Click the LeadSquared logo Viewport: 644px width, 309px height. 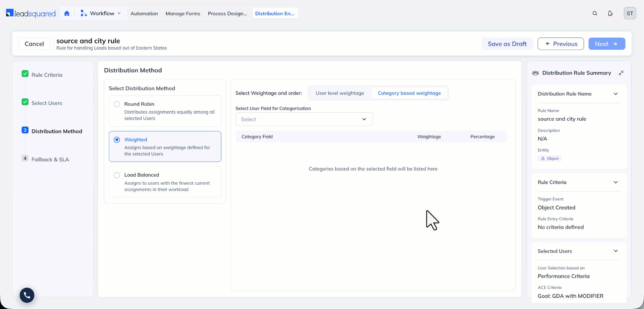pyautogui.click(x=31, y=13)
